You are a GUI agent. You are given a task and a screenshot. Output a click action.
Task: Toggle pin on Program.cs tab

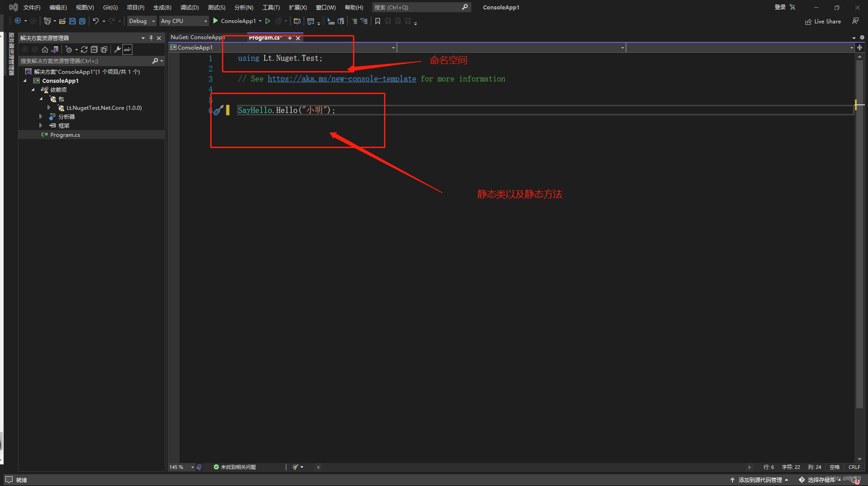(x=290, y=38)
